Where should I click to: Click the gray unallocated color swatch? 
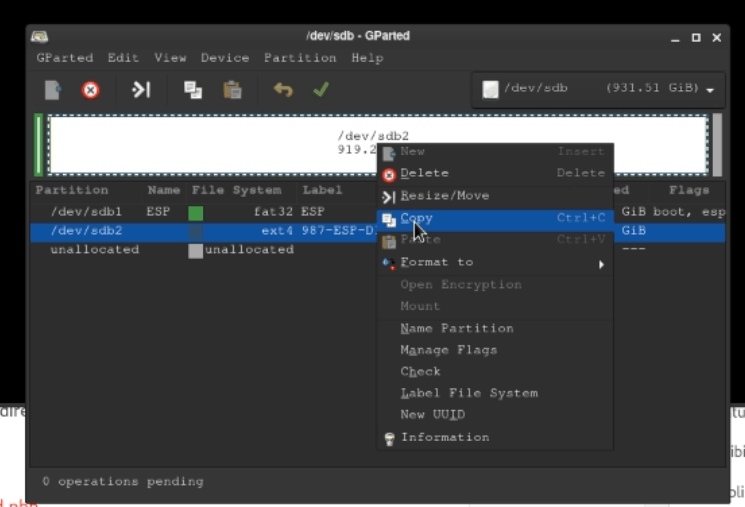pos(196,250)
